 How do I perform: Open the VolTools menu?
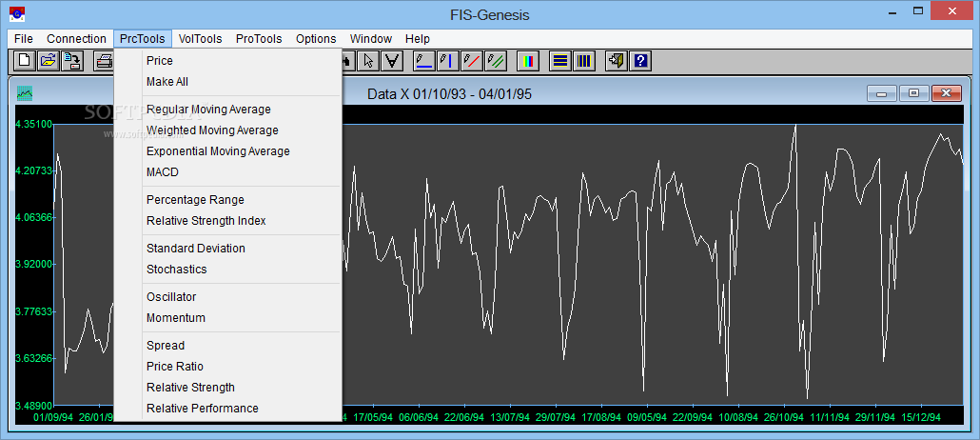200,39
